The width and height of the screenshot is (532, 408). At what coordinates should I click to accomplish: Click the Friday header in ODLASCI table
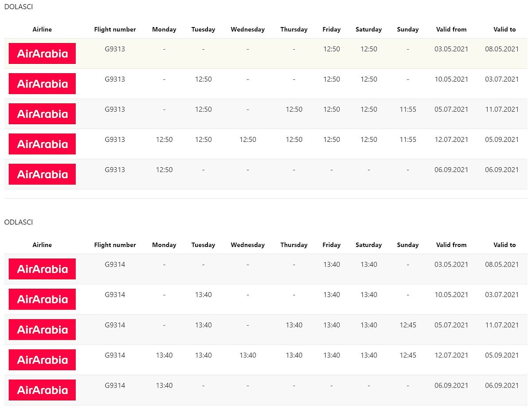tap(332, 245)
